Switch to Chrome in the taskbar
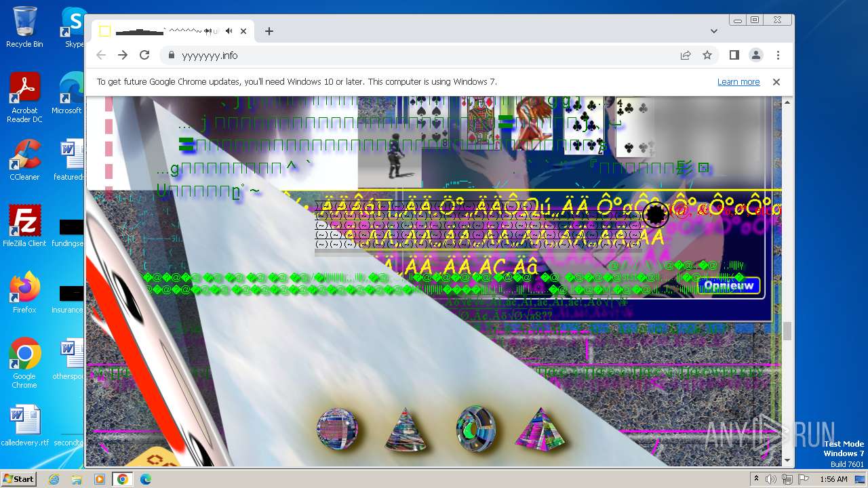Image resolution: width=868 pixels, height=488 pixels. tap(123, 479)
